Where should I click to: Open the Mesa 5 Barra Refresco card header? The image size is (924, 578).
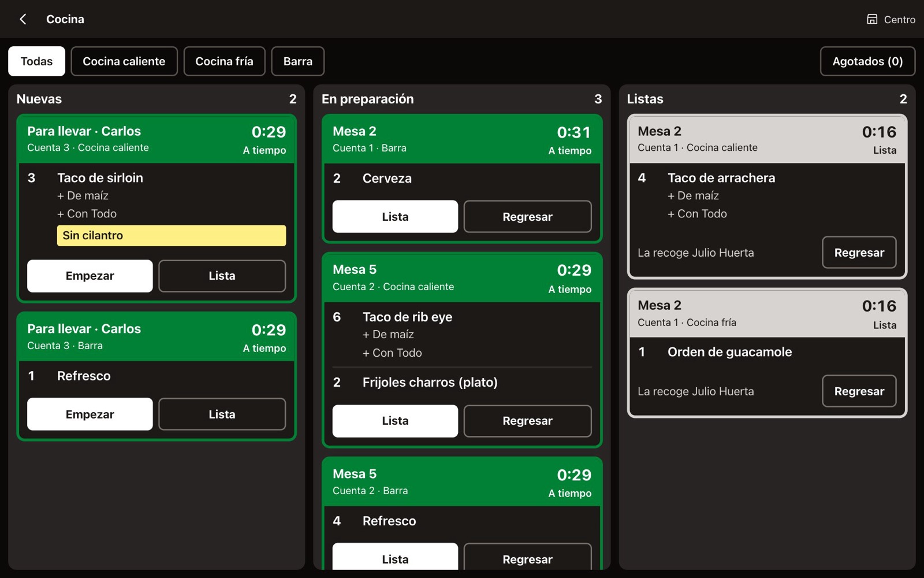pyautogui.click(x=462, y=482)
